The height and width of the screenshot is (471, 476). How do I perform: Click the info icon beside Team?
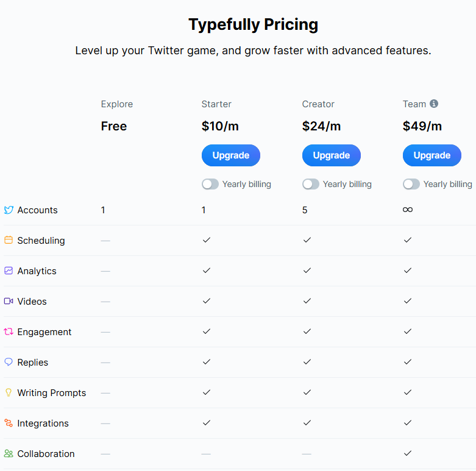click(434, 104)
